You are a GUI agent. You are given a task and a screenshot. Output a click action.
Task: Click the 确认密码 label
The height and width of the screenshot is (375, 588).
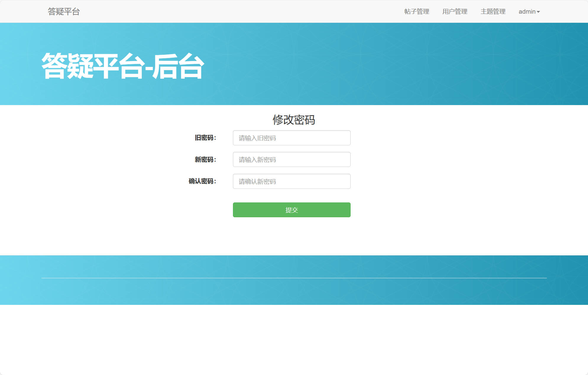203,181
